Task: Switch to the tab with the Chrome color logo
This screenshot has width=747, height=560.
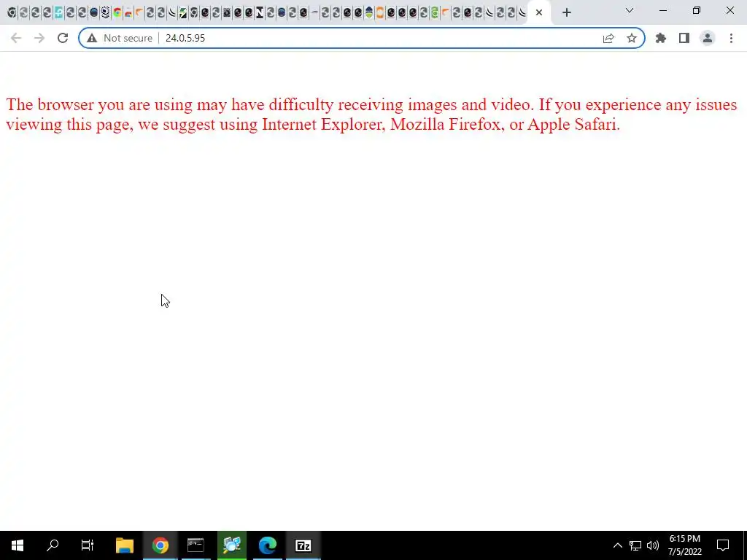Action: pos(117,13)
